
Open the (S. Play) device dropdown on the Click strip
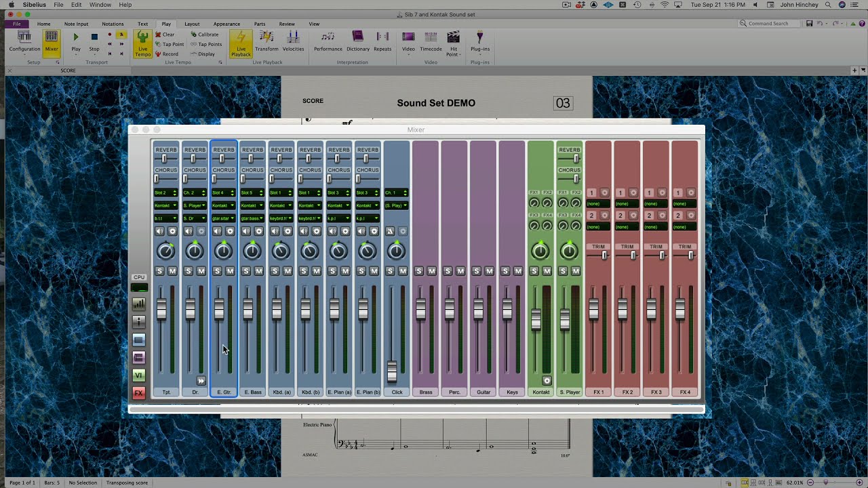coord(396,205)
